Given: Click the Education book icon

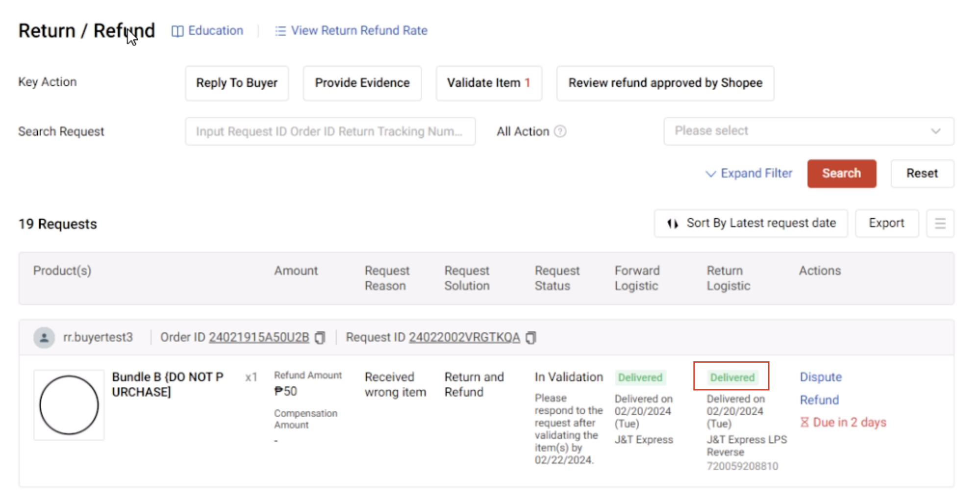Looking at the screenshot, I should tap(177, 31).
